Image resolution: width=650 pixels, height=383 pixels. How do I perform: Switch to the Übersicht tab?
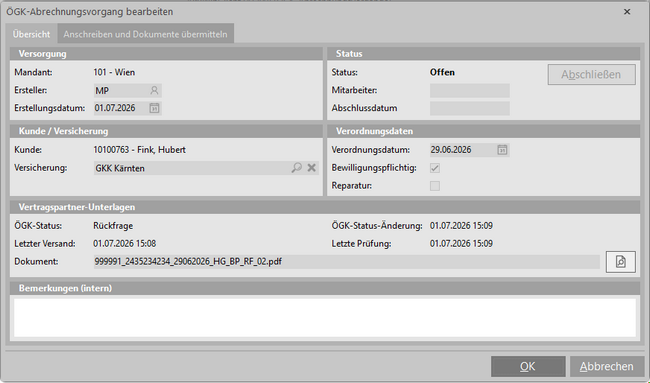(32, 34)
